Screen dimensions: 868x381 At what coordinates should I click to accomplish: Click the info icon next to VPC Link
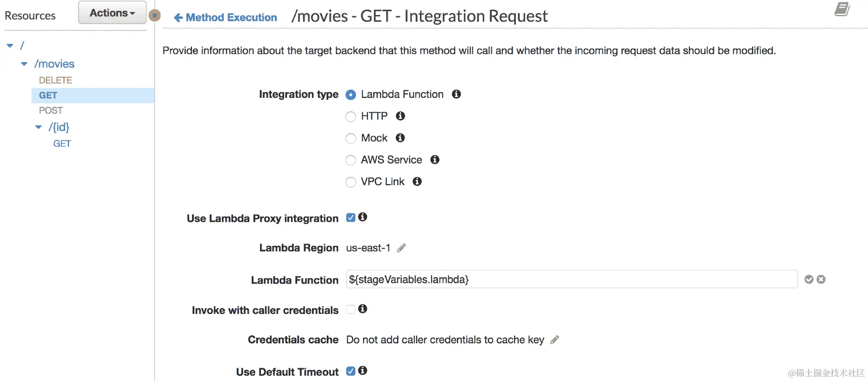[417, 181]
